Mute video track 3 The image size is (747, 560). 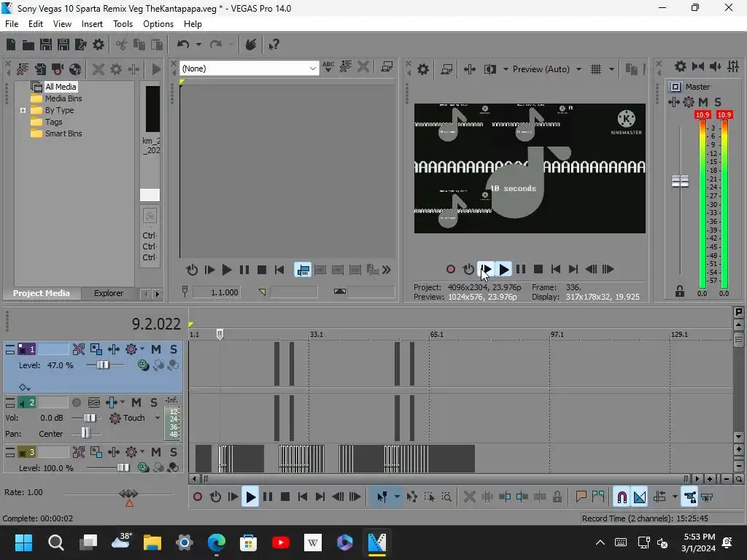click(156, 452)
